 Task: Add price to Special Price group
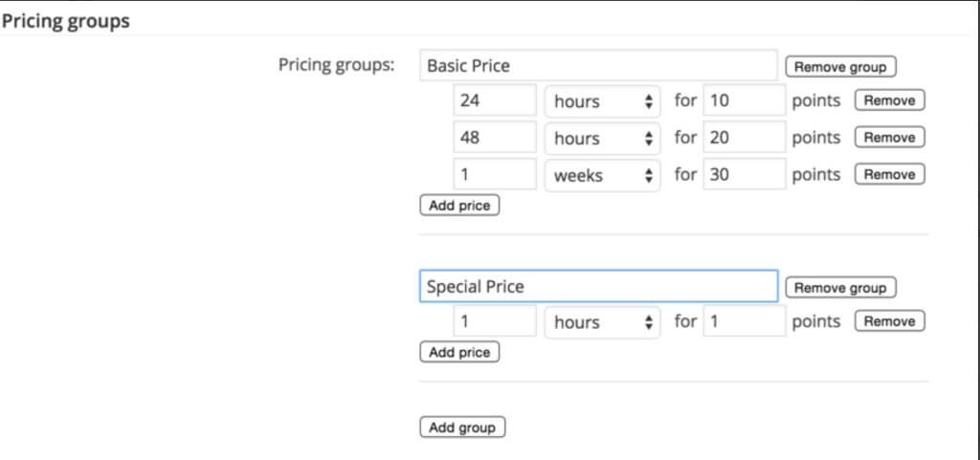[459, 352]
